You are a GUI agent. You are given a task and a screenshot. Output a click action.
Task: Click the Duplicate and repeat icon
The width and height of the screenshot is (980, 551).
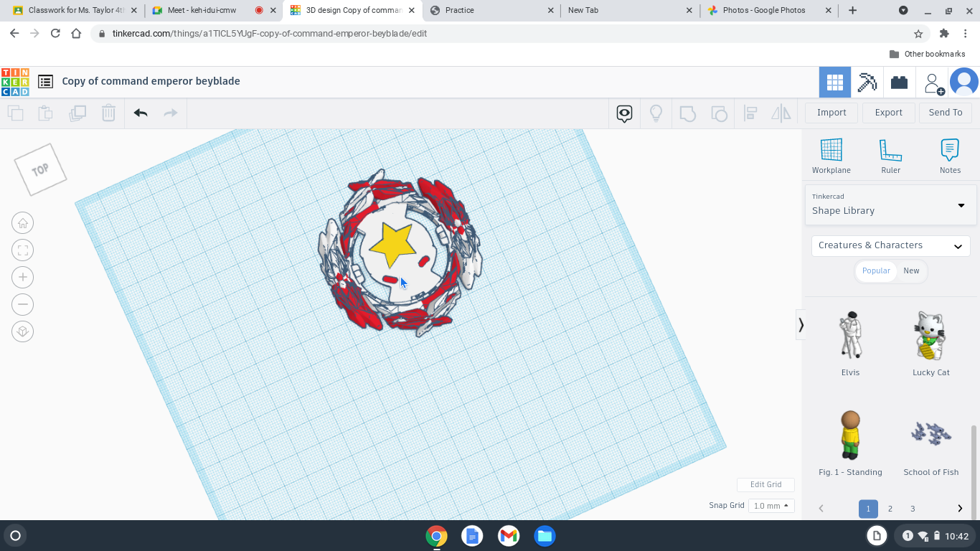tap(77, 113)
